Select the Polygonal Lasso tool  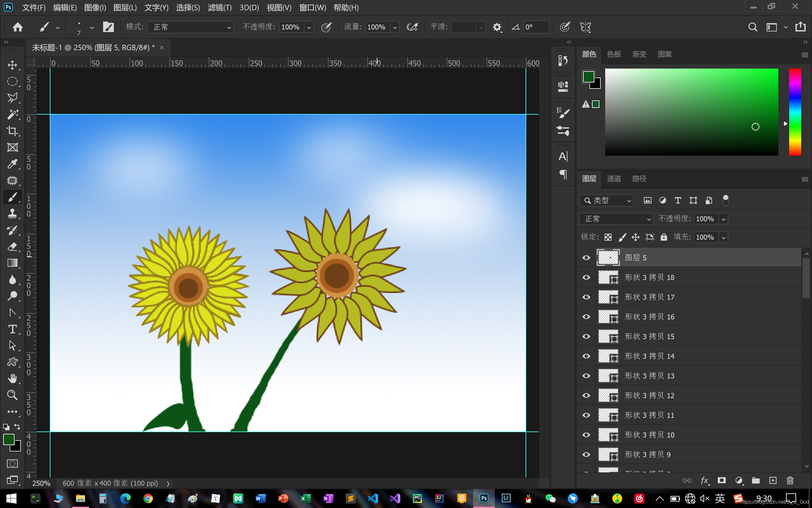(12, 98)
